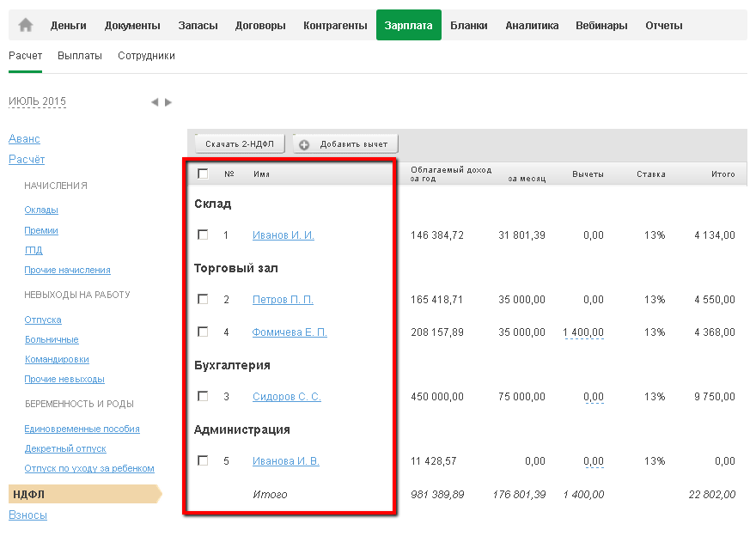This screenshot has width=756, height=536.
Task: Toggle the select-all checkbox in table header
Action: [x=203, y=174]
